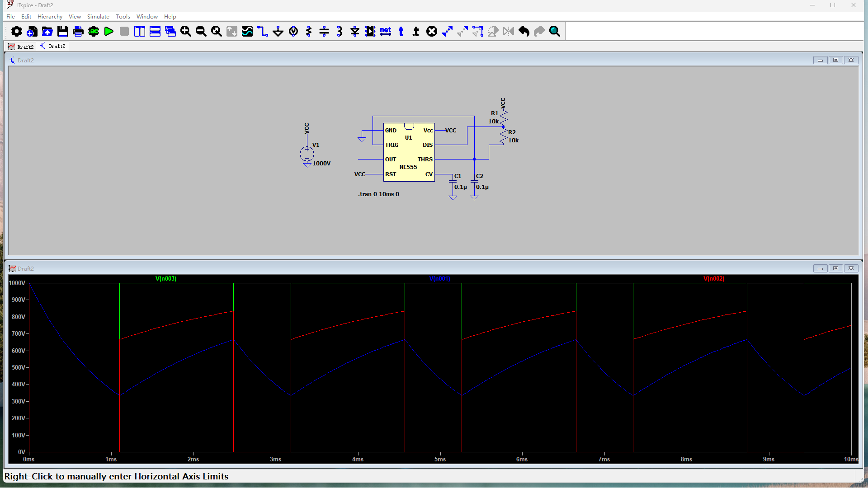Select the Delete tool icon

(432, 31)
